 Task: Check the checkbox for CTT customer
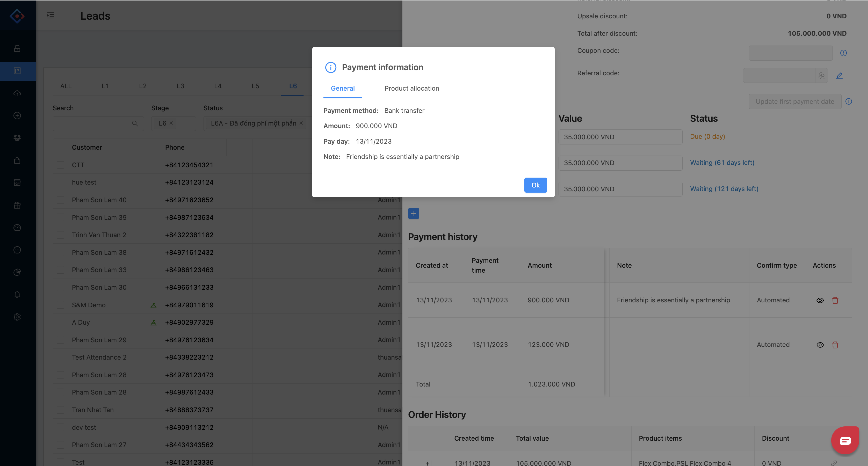pyautogui.click(x=61, y=165)
